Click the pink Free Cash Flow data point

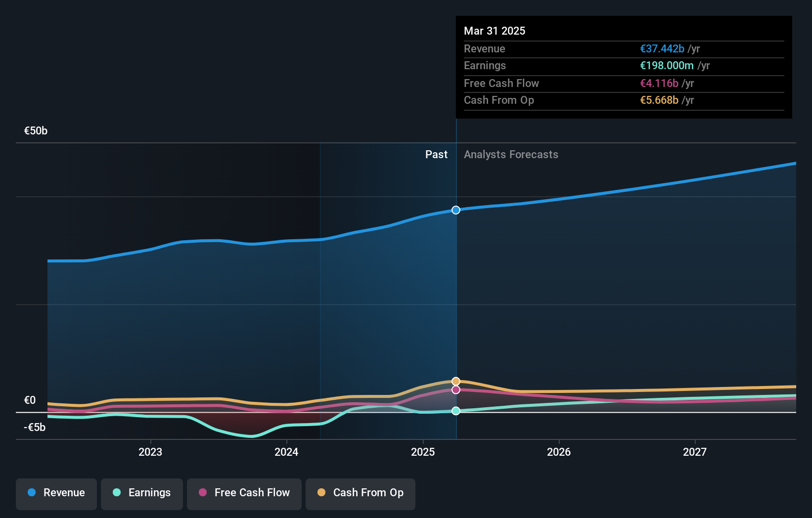point(456,390)
